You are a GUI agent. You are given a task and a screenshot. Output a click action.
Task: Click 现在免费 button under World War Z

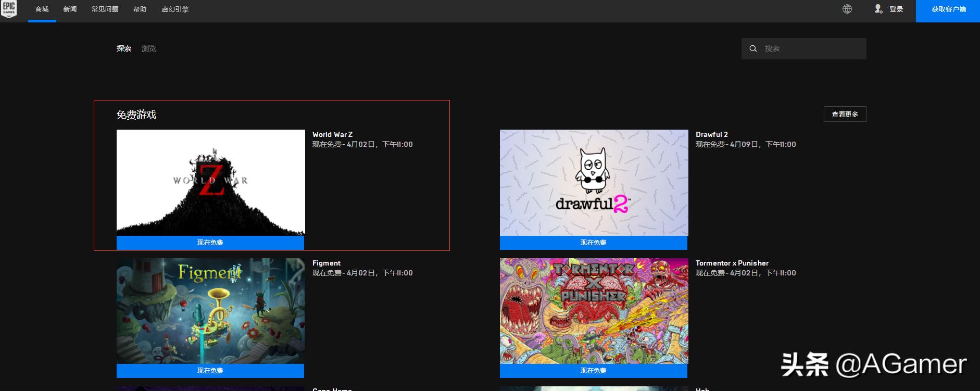coord(210,243)
